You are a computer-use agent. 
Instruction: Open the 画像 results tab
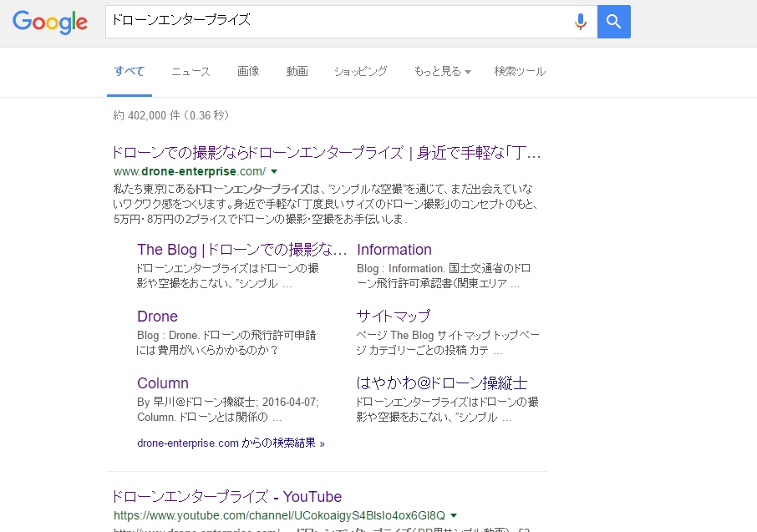tap(248, 72)
